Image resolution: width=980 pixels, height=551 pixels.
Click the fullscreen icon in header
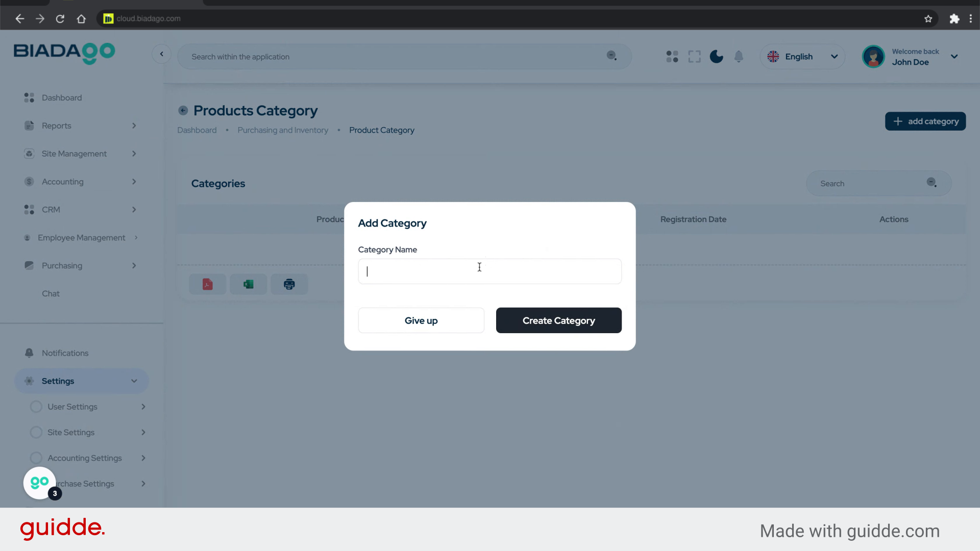(x=694, y=57)
